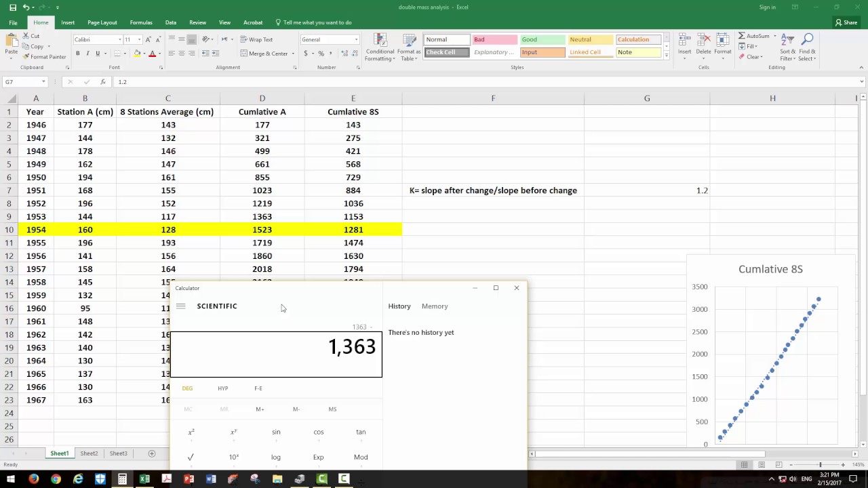Apply the Linked Cell style

[590, 52]
